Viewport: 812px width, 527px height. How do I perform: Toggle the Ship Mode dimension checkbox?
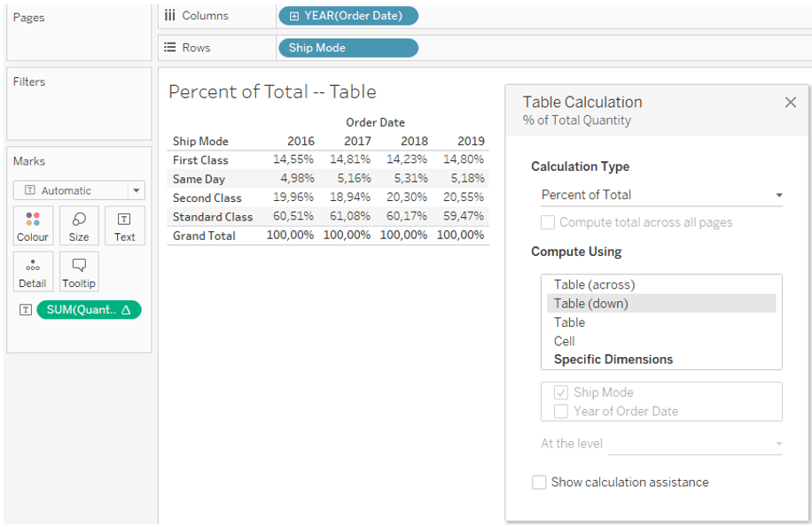[x=561, y=392]
